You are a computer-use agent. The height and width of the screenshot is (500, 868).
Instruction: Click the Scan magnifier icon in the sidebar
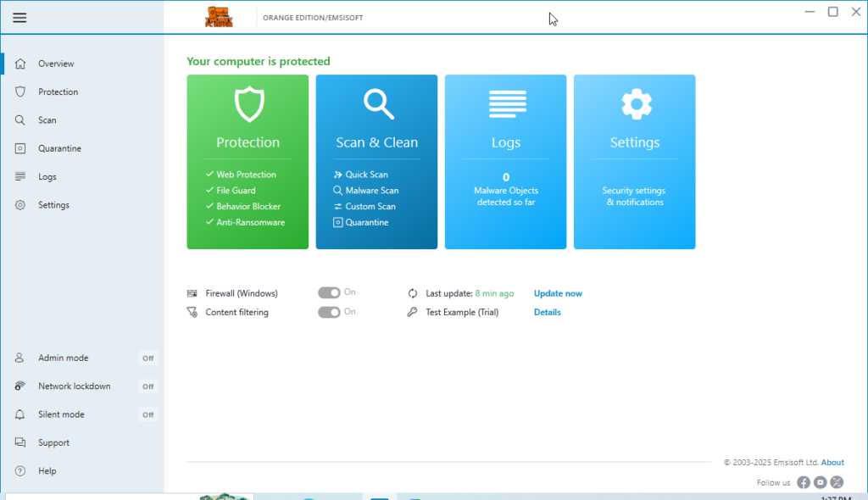pos(20,120)
